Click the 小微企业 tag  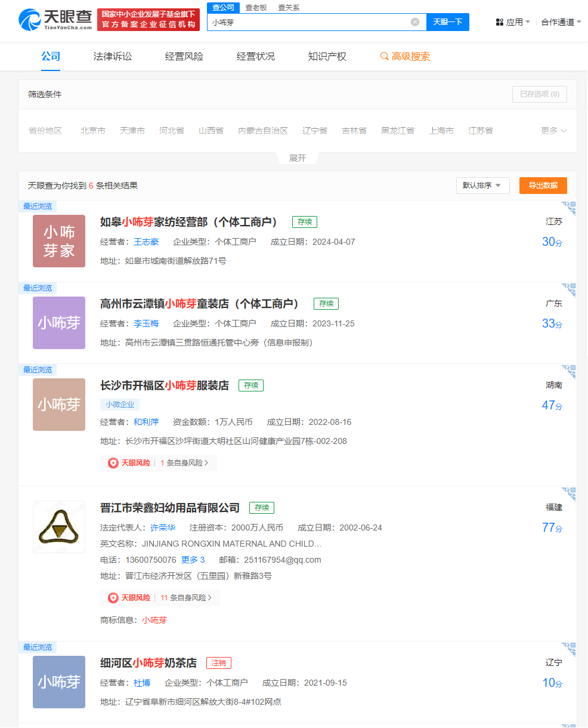pyautogui.click(x=120, y=405)
